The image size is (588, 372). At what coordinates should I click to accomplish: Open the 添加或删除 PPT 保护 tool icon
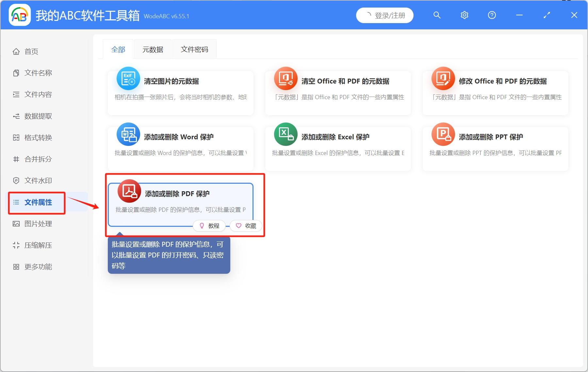[x=443, y=134]
